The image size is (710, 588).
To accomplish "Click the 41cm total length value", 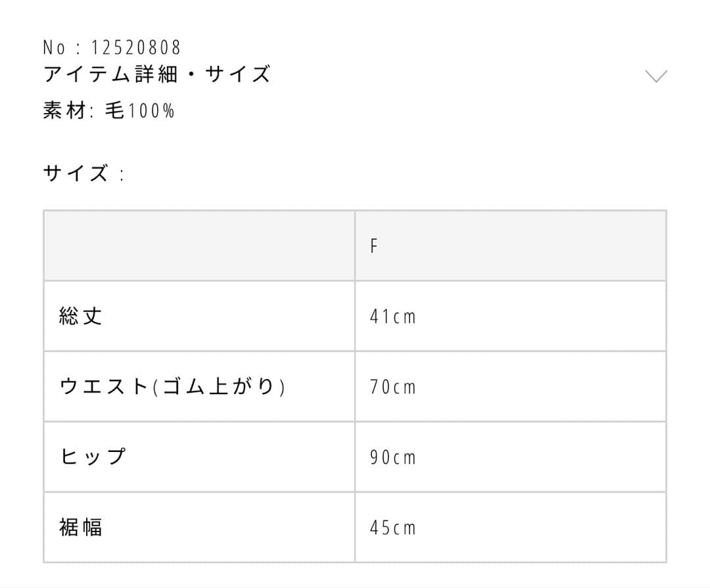I will point(392,317).
